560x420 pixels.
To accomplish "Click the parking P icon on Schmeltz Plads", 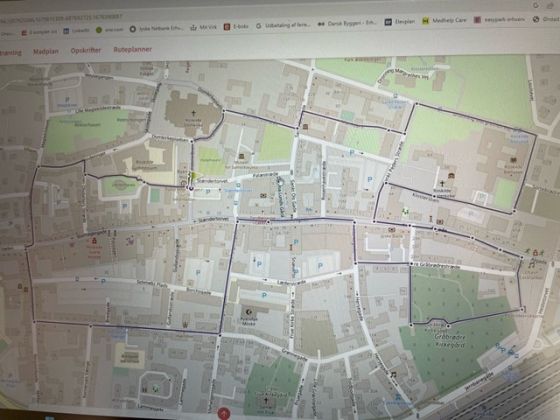I will click(x=103, y=281).
